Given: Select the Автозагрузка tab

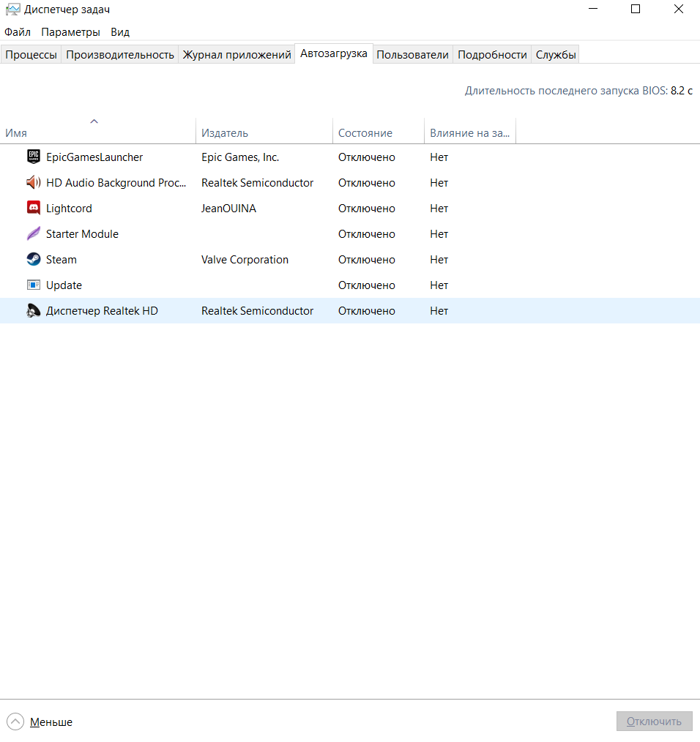Looking at the screenshot, I should 333,53.
